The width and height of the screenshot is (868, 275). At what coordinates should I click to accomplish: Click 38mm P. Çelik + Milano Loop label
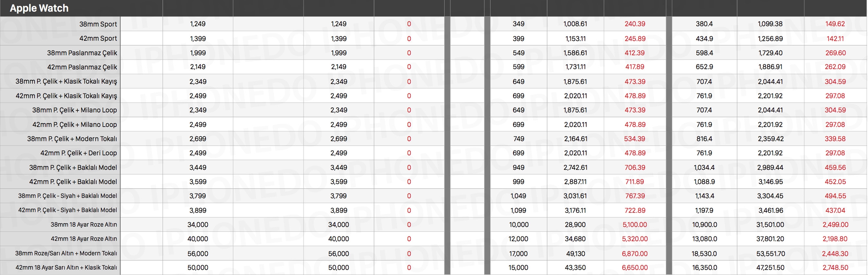(x=75, y=110)
